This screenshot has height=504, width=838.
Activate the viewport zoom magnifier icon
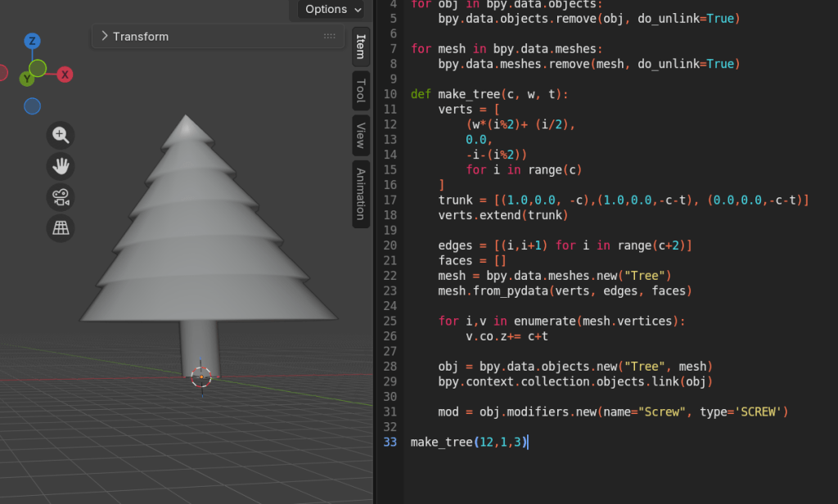tap(60, 134)
